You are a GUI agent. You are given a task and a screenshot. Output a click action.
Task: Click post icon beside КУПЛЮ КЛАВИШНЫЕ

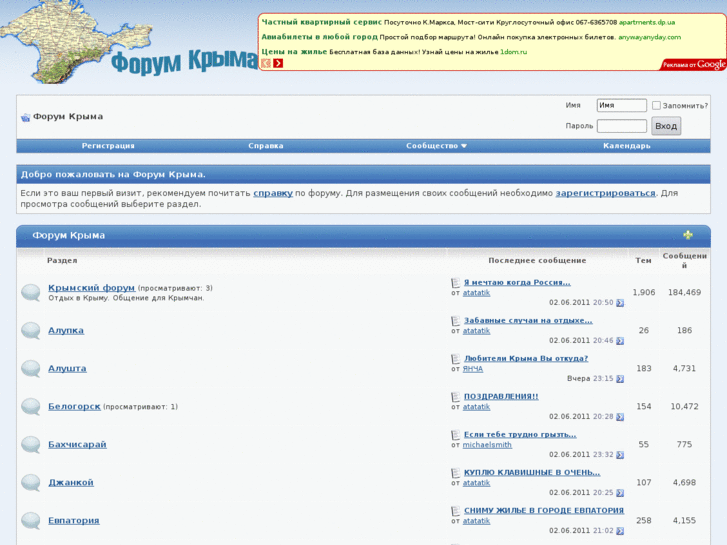pos(455,473)
